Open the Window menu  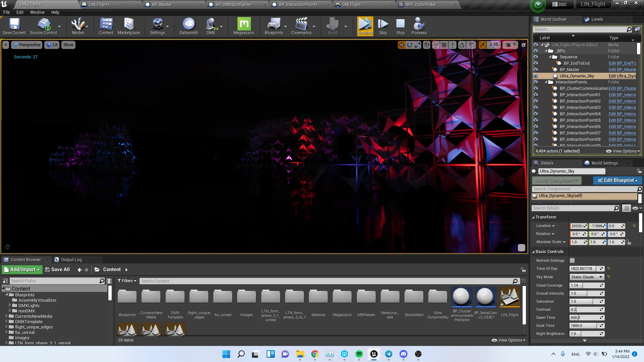[37, 12]
